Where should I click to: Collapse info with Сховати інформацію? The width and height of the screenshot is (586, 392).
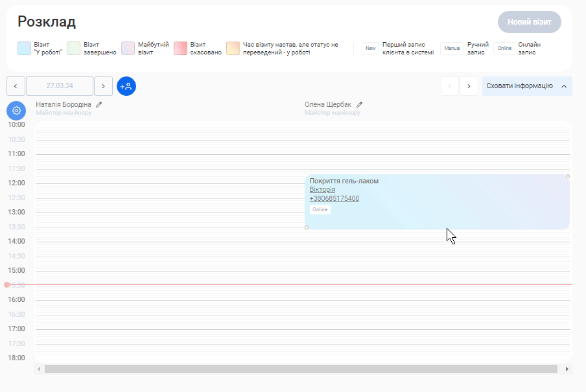point(526,86)
